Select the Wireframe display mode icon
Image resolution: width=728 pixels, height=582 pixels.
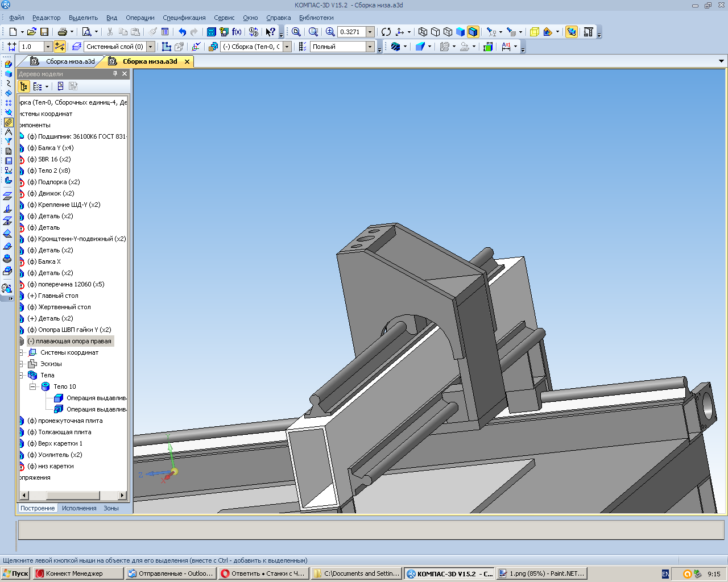423,32
